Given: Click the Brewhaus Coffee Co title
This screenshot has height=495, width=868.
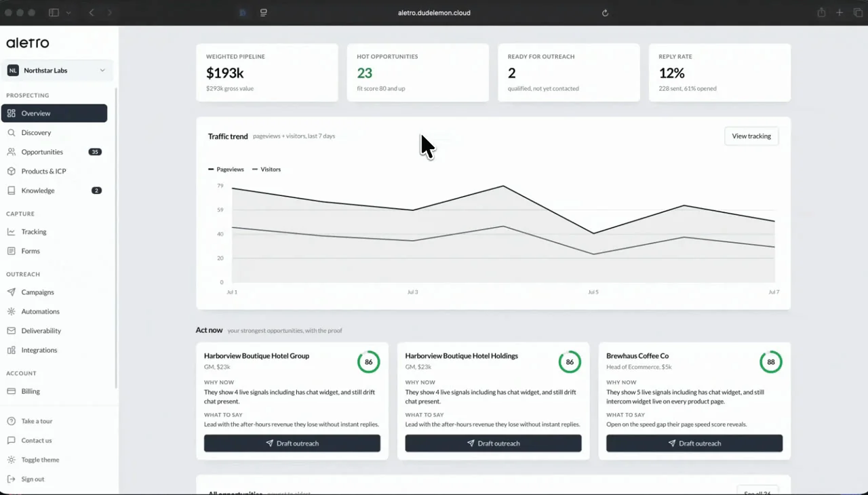Looking at the screenshot, I should click(637, 356).
